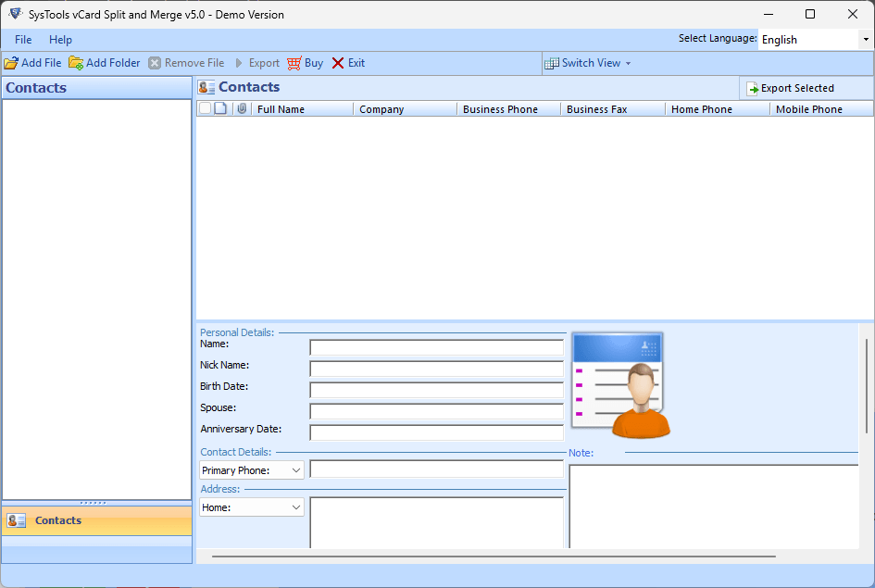The image size is (875, 588).
Task: Sort by Full Name column header
Action: [303, 109]
